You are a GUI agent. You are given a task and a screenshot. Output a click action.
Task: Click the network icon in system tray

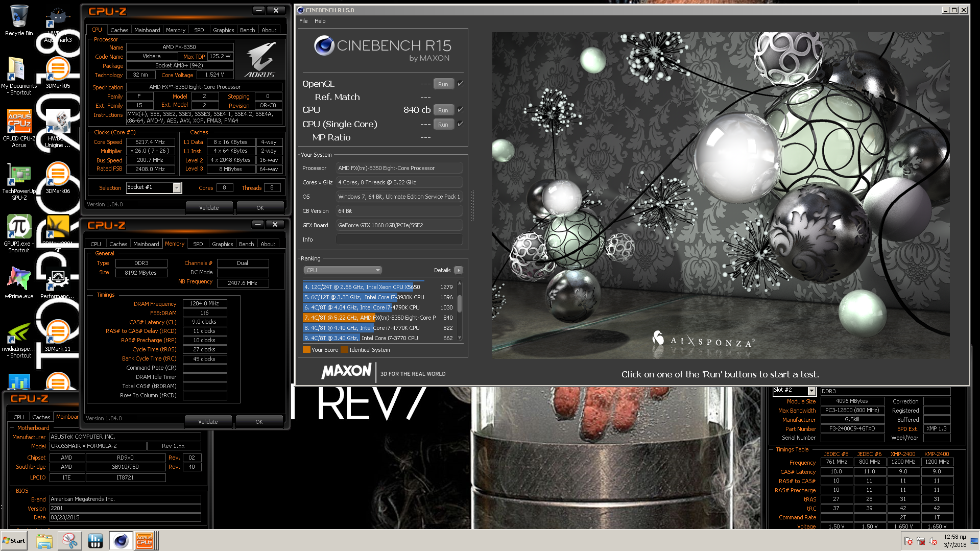coord(921,541)
